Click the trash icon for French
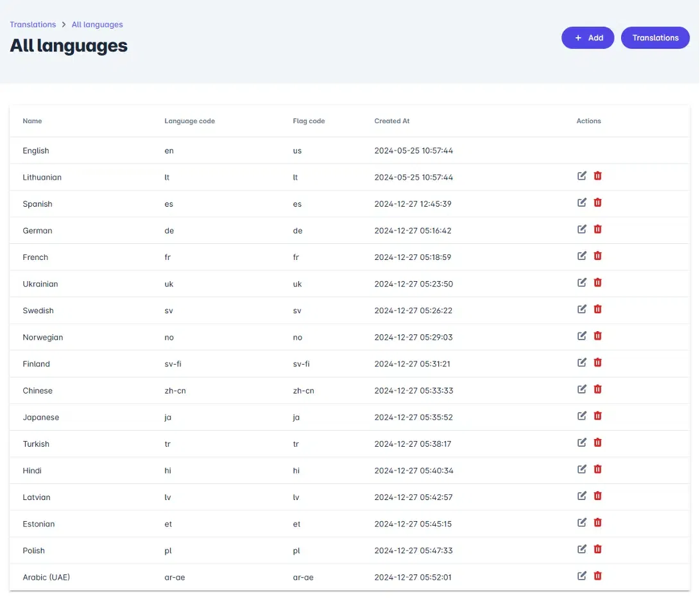 (597, 256)
